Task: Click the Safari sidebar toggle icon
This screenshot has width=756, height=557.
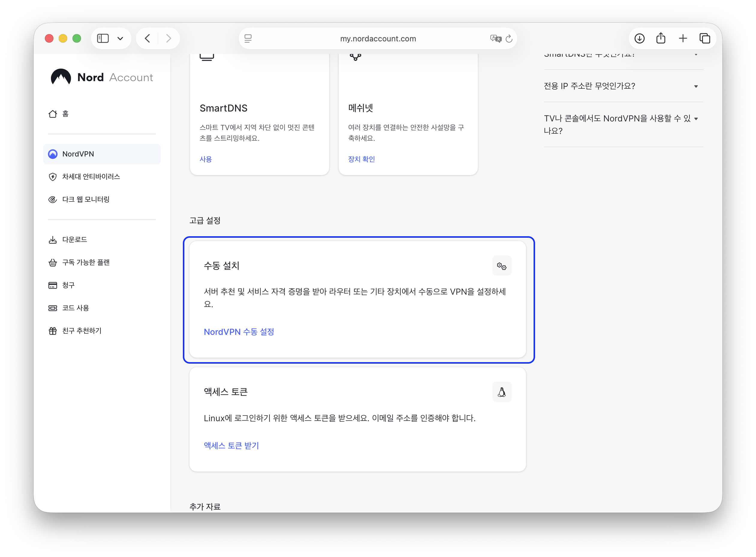Action: (x=103, y=38)
